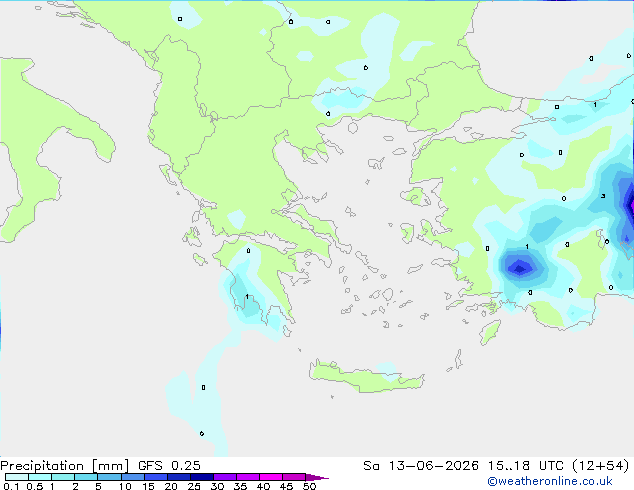Pick the legend swatch between 0.5 and 1

(x=40, y=477)
